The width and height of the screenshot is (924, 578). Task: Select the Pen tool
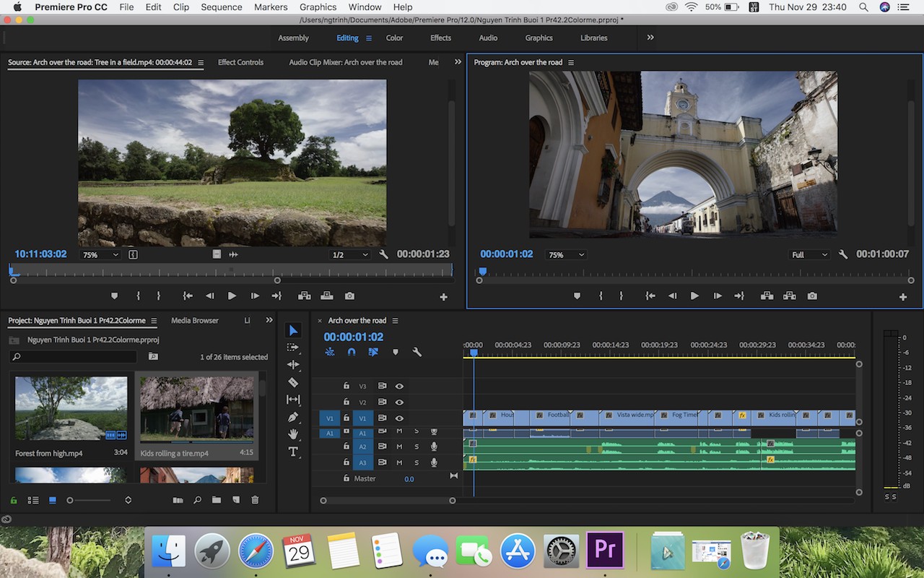292,417
